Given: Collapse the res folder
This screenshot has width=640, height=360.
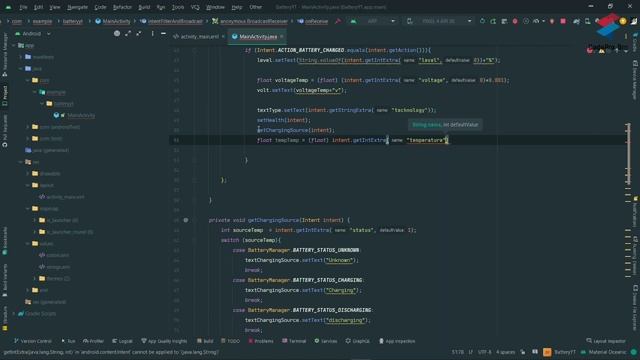Looking at the screenshot, I should point(21,162).
